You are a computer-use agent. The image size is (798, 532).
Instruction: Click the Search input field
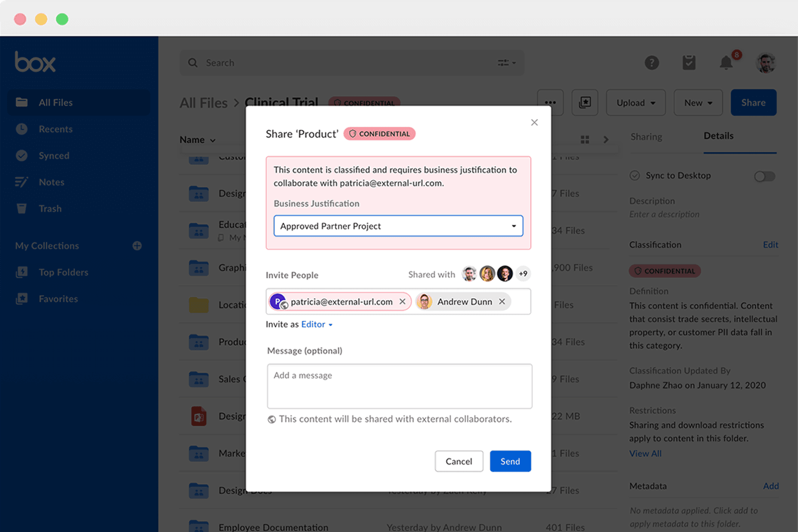tap(352, 63)
